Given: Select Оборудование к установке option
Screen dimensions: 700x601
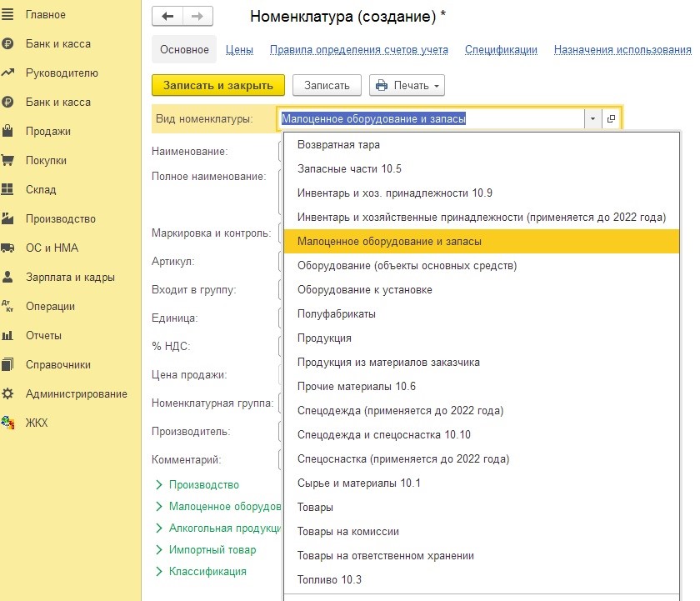Looking at the screenshot, I should tap(482, 290).
